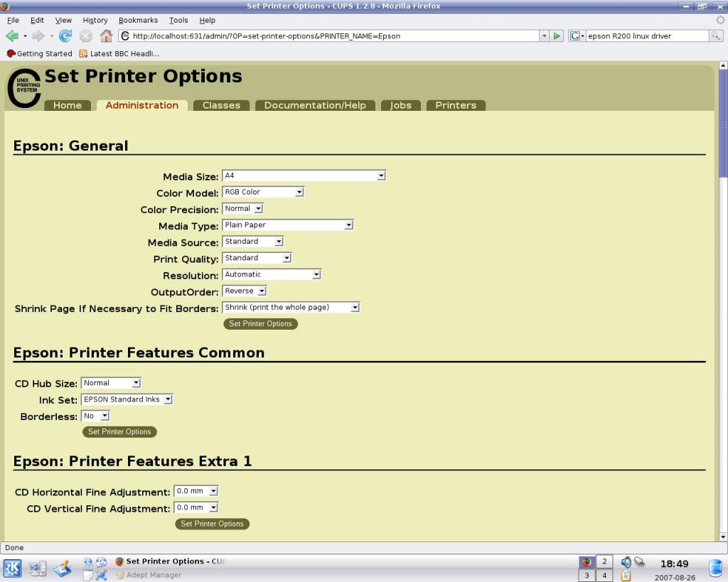Click the green Go arrow next to URL

[x=556, y=36]
